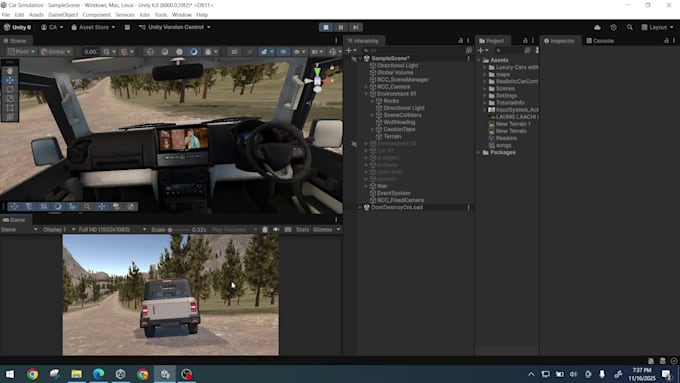Select the Rotate tool in Scene toolbar
Image resolution: width=680 pixels, height=383 pixels.
pos(10,89)
